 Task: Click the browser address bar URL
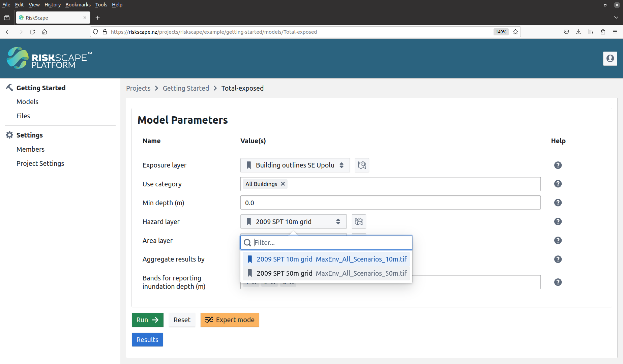[x=214, y=32]
